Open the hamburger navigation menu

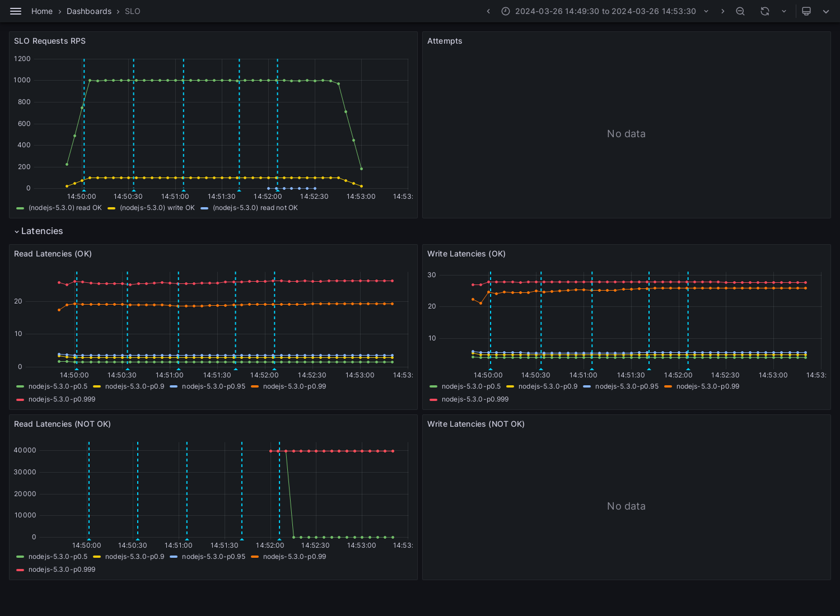[16, 11]
